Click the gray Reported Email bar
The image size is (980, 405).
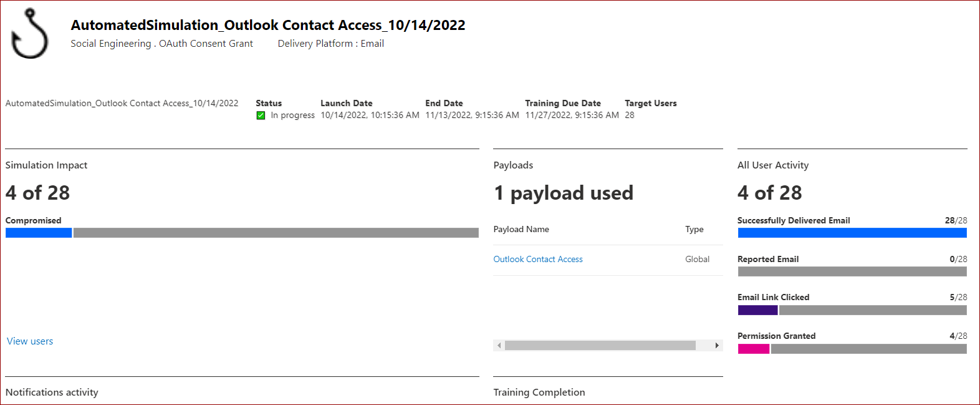coord(852,271)
